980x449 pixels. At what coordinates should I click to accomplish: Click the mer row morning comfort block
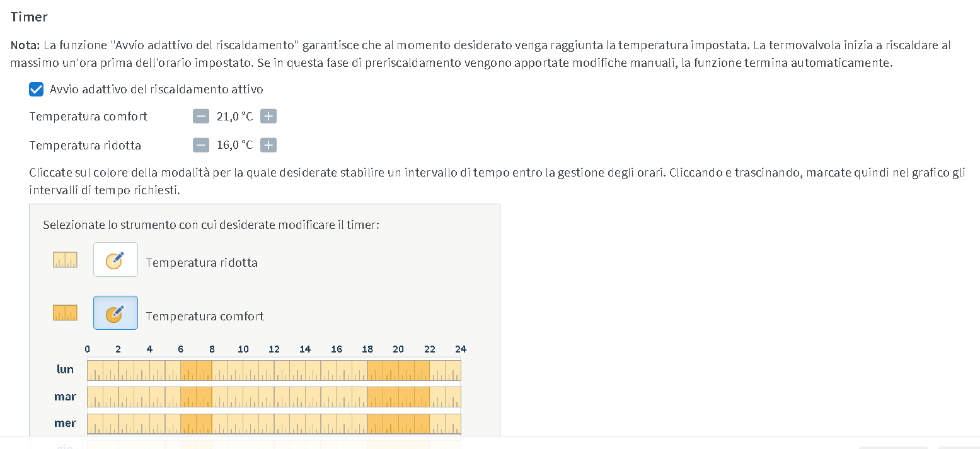196,424
